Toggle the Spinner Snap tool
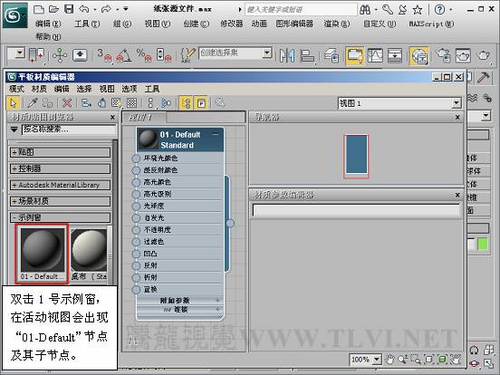 click(164, 55)
